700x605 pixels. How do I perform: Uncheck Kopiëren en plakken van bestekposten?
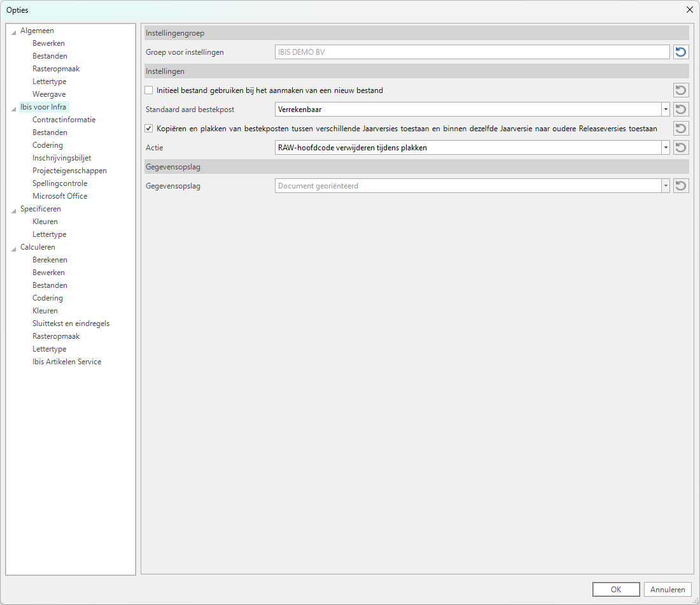[x=149, y=129]
